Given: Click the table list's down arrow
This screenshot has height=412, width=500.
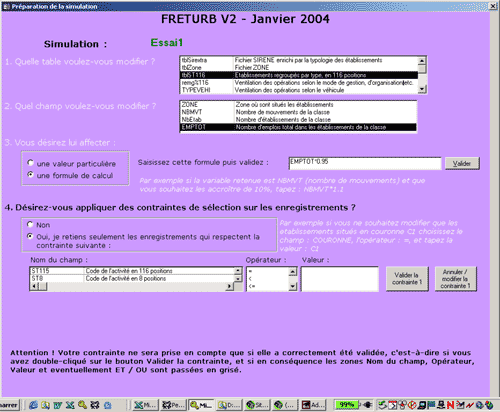Looking at the screenshot, I should 422,89.
